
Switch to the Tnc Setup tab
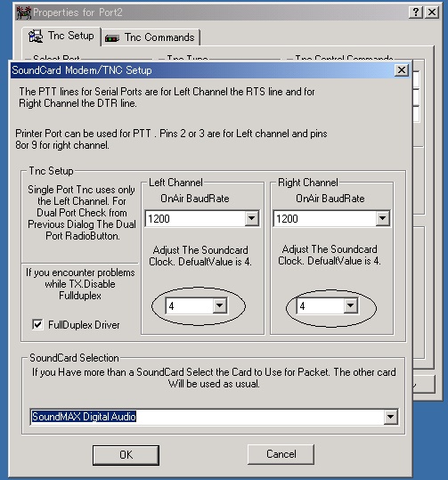61,37
